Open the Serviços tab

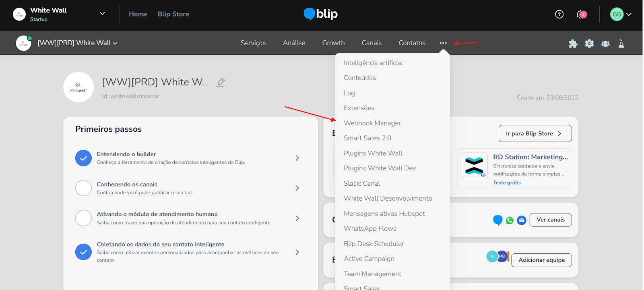253,43
